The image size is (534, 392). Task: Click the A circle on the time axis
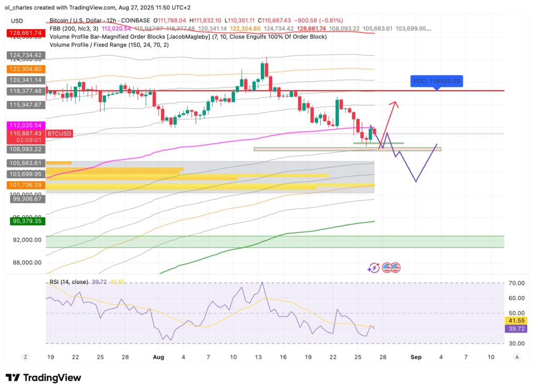click(x=517, y=357)
